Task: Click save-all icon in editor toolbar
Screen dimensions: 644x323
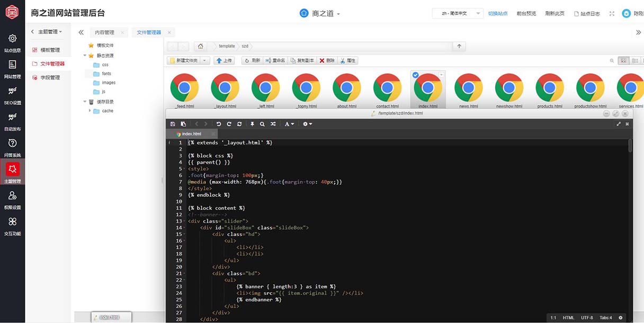Action: pyautogui.click(x=183, y=124)
